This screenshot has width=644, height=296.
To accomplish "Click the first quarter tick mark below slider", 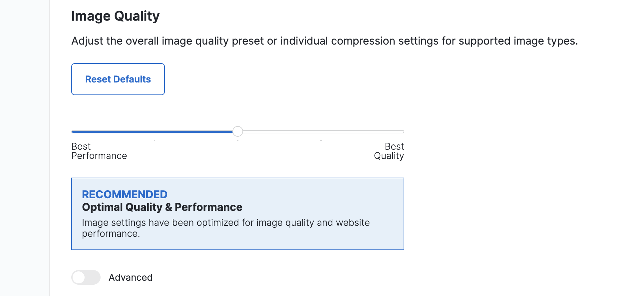I will [x=155, y=140].
